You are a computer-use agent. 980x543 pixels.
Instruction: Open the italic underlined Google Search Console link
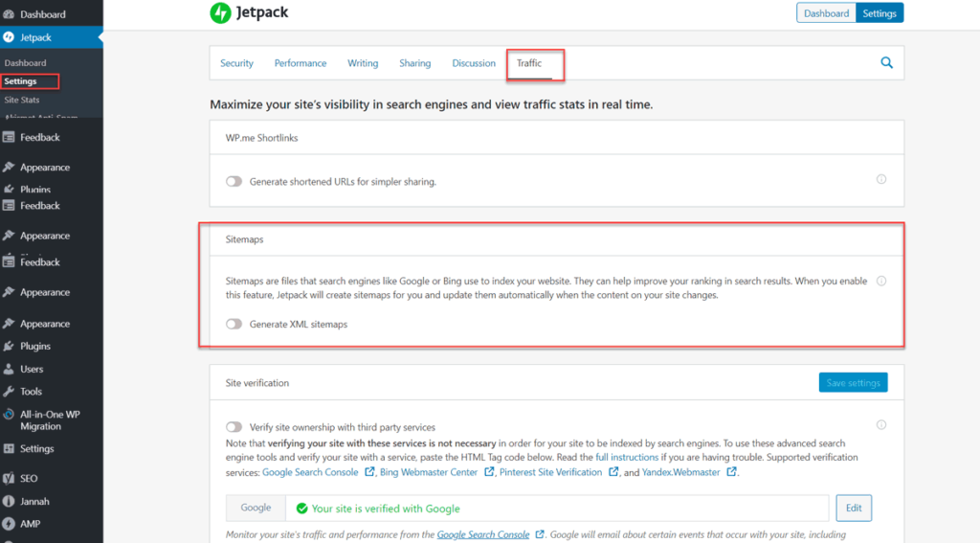click(x=483, y=535)
